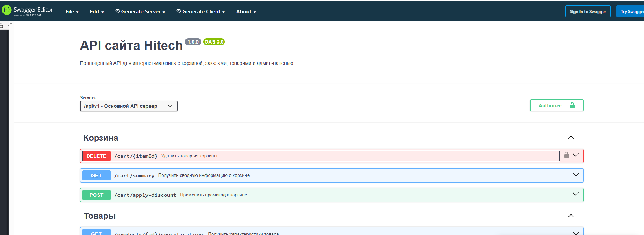The width and height of the screenshot is (644, 235).
Task: Click 'Применить промокод к корзине' text
Action: [x=213, y=195]
